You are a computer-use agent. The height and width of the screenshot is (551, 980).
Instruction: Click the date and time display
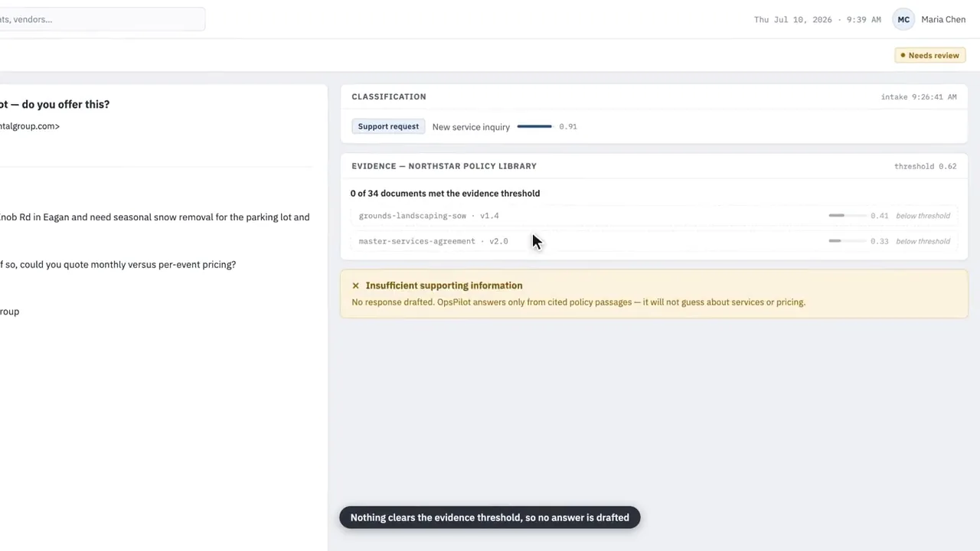click(817, 19)
